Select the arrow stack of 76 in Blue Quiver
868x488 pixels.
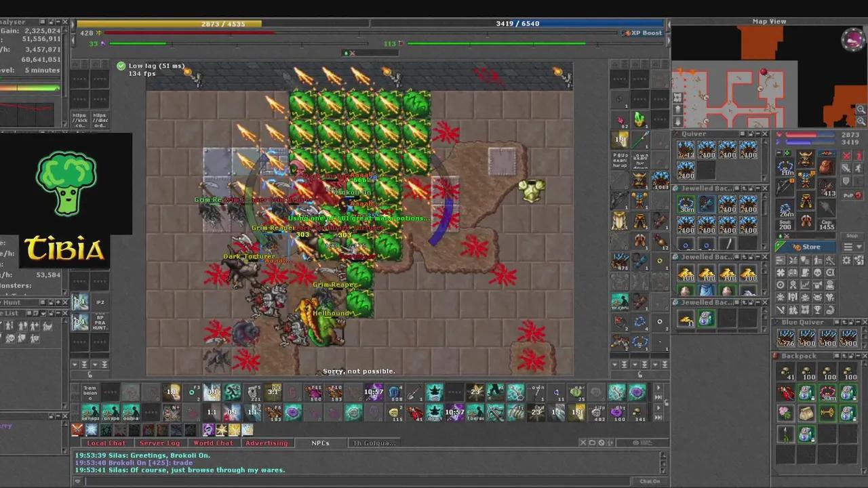click(786, 338)
